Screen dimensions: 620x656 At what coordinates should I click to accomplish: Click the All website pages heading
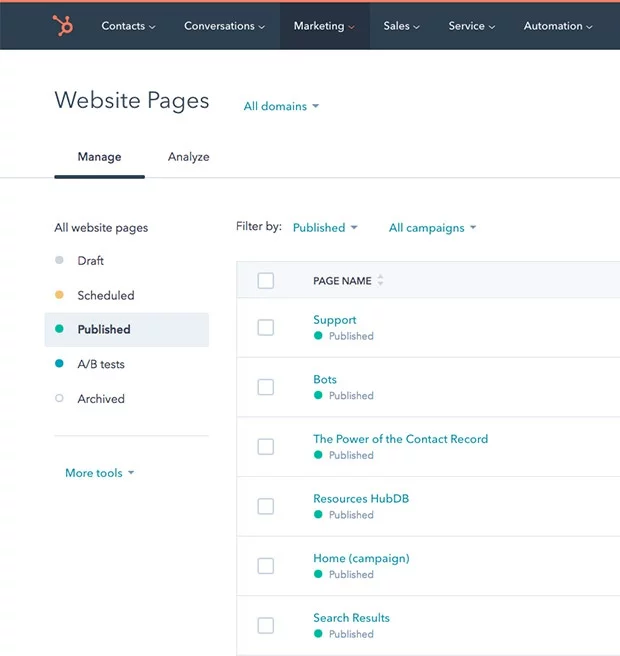coord(101,228)
